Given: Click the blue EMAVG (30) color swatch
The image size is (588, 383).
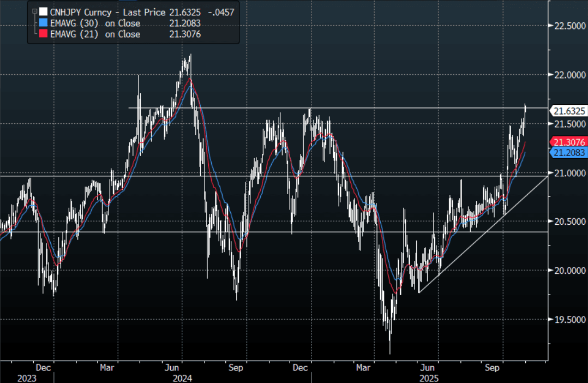Looking at the screenshot, I should (43, 23).
